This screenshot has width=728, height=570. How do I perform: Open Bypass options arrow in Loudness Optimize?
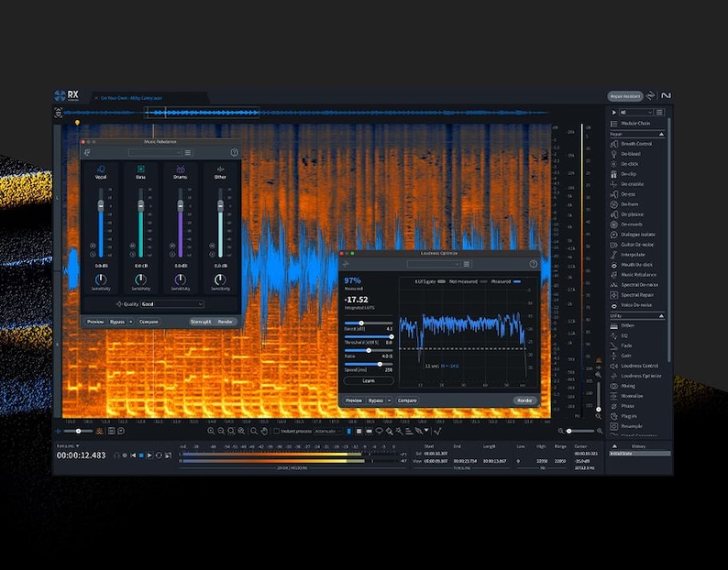click(x=389, y=400)
